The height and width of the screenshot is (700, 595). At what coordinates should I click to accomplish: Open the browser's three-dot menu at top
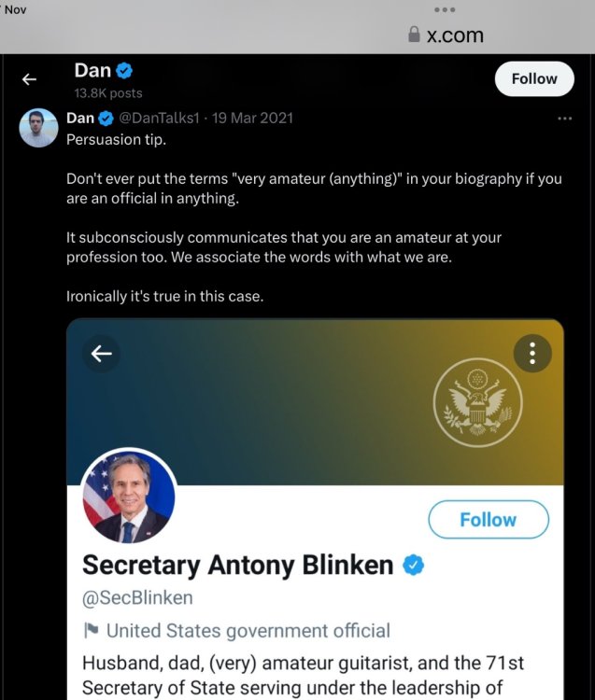pyautogui.click(x=445, y=10)
